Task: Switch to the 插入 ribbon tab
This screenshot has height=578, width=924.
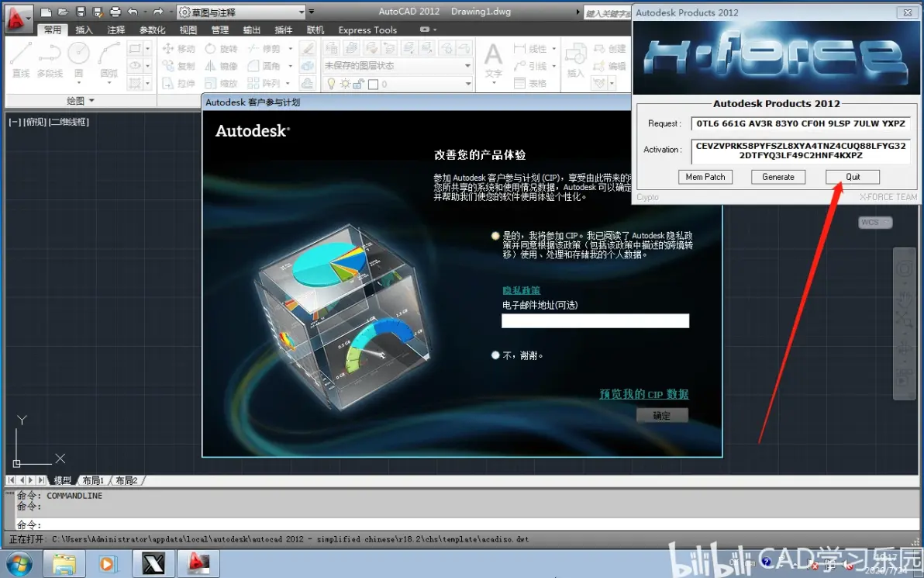Action: (84, 29)
